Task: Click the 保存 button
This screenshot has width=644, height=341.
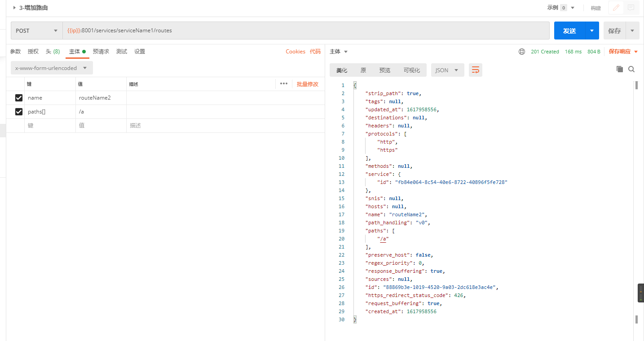Action: click(x=614, y=31)
